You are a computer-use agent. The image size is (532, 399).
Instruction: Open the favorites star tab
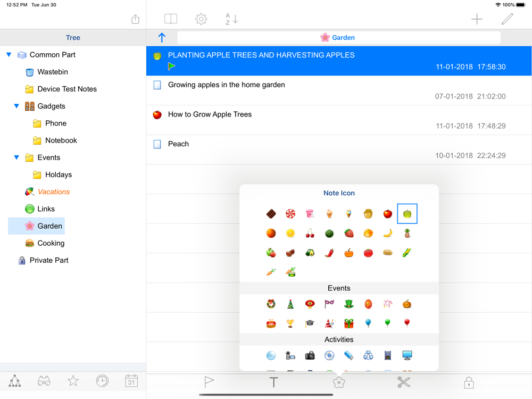pyautogui.click(x=73, y=381)
